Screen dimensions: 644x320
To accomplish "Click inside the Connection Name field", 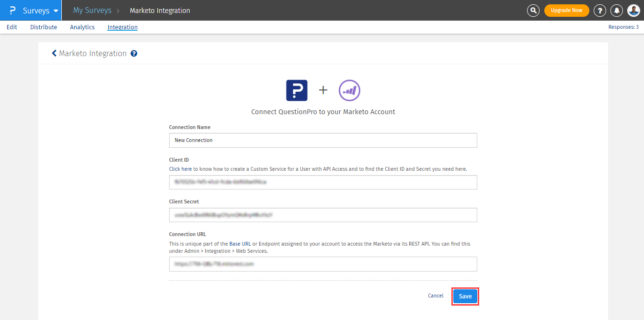I will click(323, 140).
